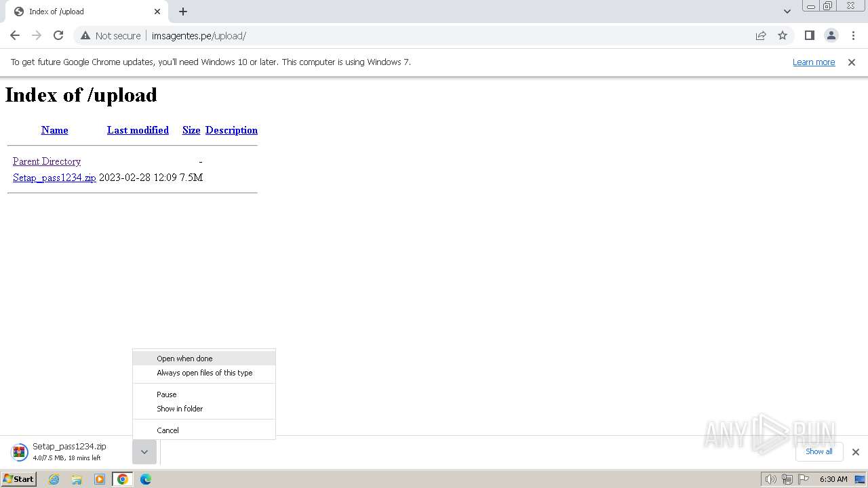Click the file date 2023-02-28 12:09

(138, 178)
